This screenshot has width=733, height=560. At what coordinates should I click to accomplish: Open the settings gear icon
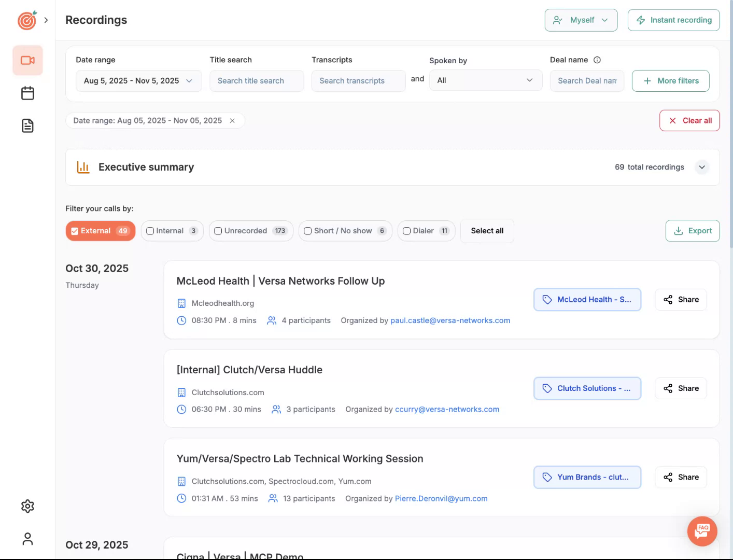click(x=27, y=506)
